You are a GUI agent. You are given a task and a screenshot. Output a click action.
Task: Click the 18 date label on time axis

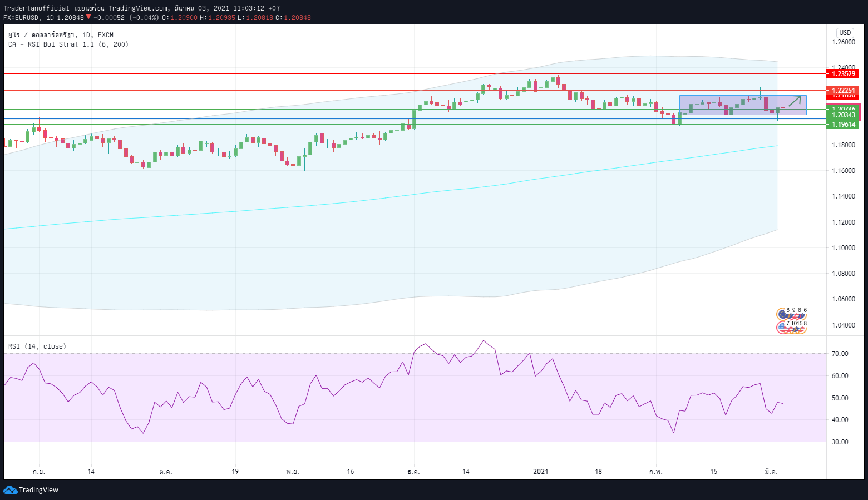(x=598, y=472)
